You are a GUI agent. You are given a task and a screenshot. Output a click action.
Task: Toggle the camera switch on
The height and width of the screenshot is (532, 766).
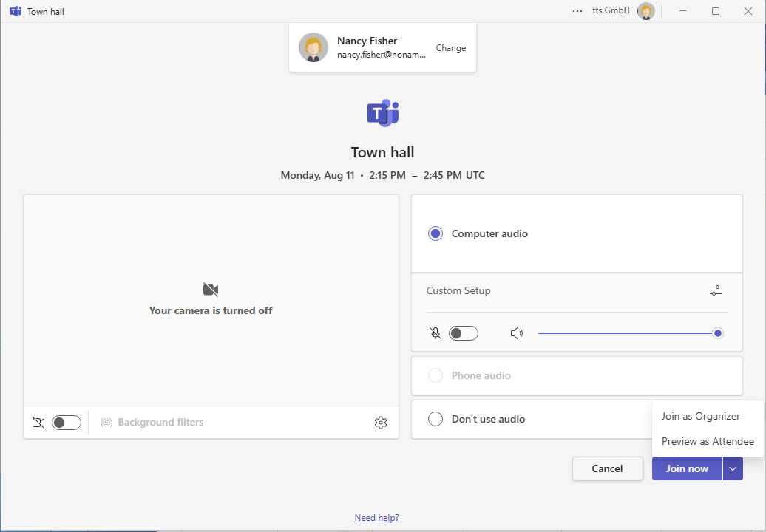pos(67,422)
